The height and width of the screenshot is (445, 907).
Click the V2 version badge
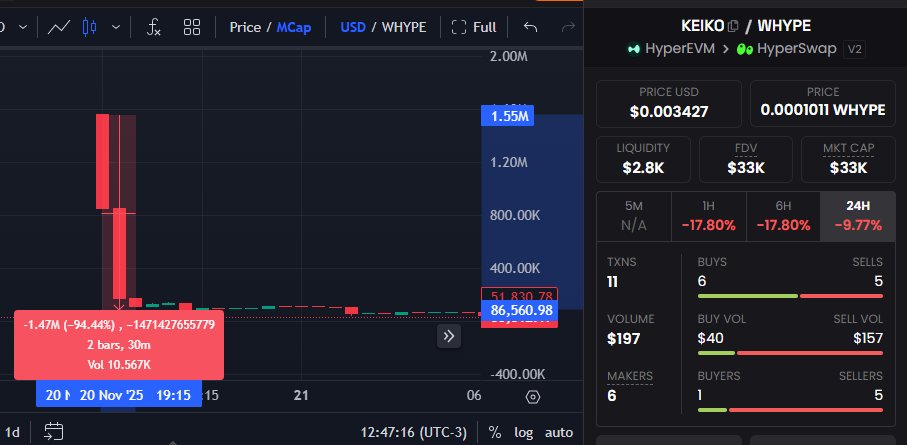854,49
